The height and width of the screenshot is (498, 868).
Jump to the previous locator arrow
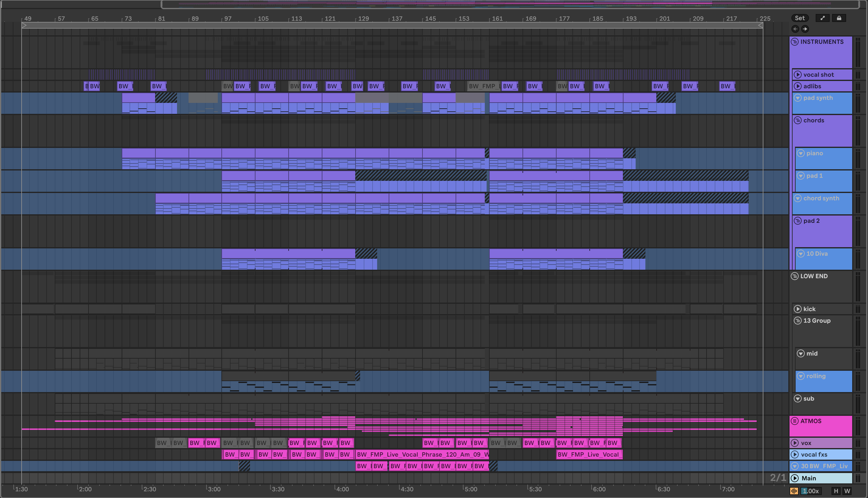pyautogui.click(x=795, y=29)
